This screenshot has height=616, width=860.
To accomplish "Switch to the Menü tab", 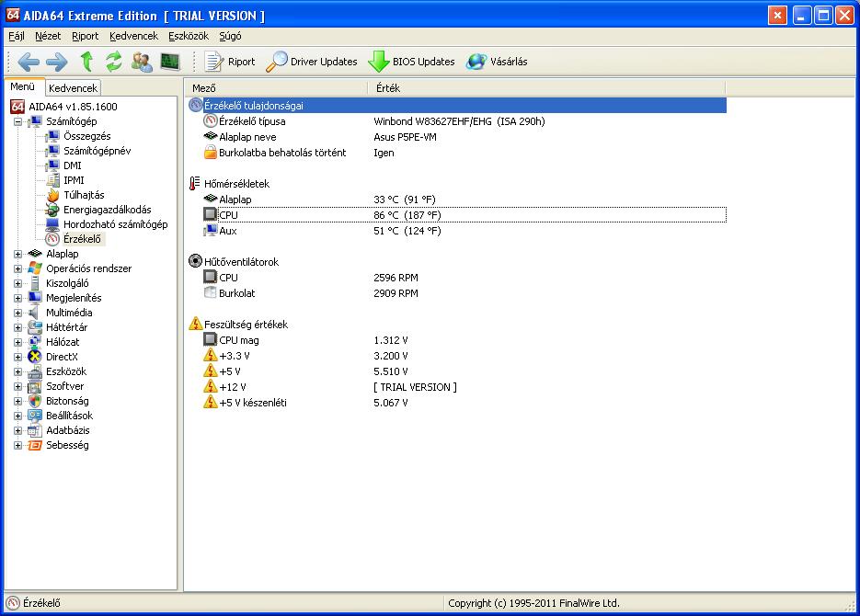I will 22,86.
